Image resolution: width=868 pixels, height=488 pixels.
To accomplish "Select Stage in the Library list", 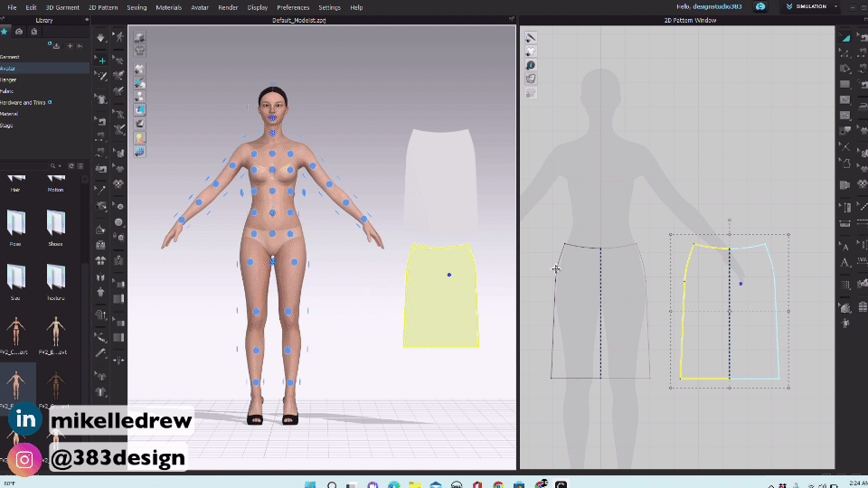I will coord(6,126).
